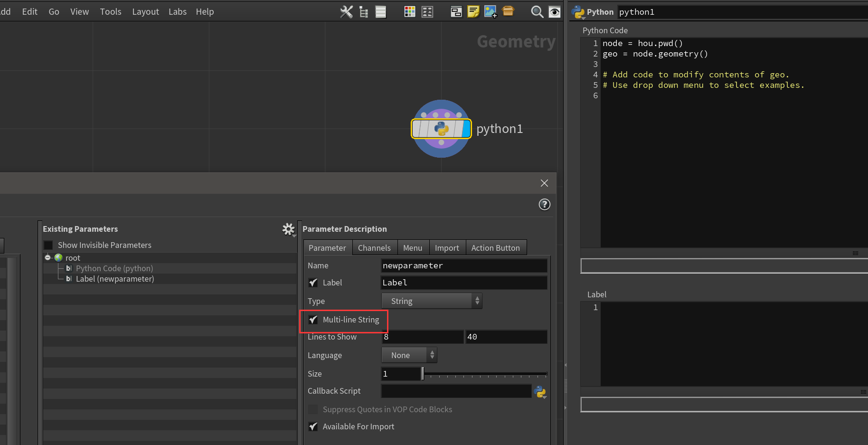
Task: Open the Go menu
Action: (x=54, y=12)
